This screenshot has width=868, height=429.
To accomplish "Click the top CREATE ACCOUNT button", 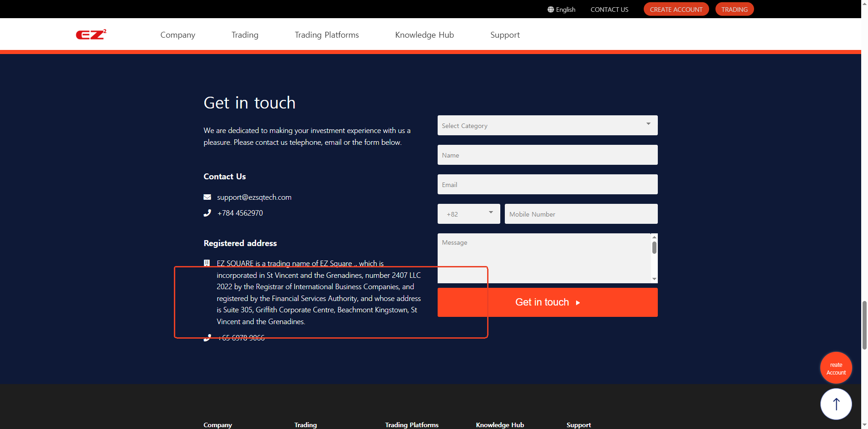I will pyautogui.click(x=676, y=10).
